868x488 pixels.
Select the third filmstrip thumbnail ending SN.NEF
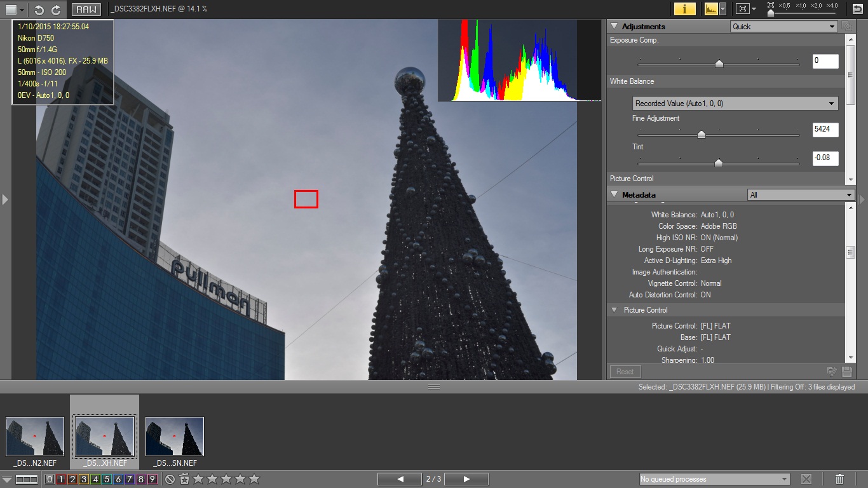(x=175, y=437)
